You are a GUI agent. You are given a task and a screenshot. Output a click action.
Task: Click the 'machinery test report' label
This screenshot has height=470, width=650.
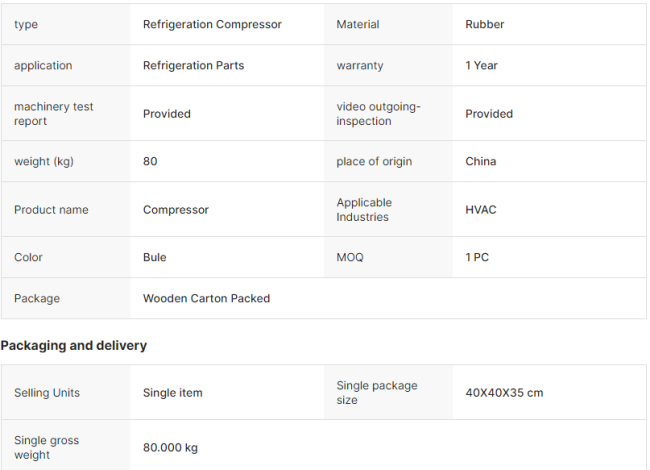(x=54, y=113)
